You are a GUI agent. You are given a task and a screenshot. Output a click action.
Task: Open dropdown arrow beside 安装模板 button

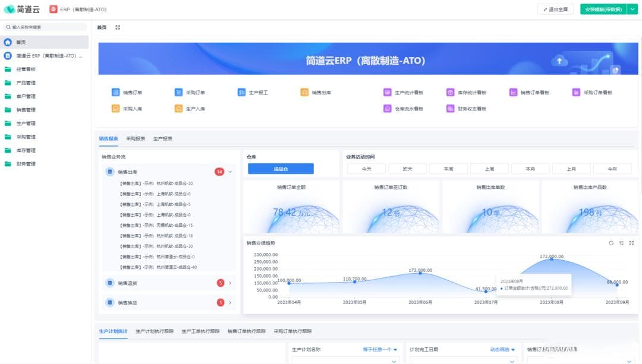coord(632,9)
